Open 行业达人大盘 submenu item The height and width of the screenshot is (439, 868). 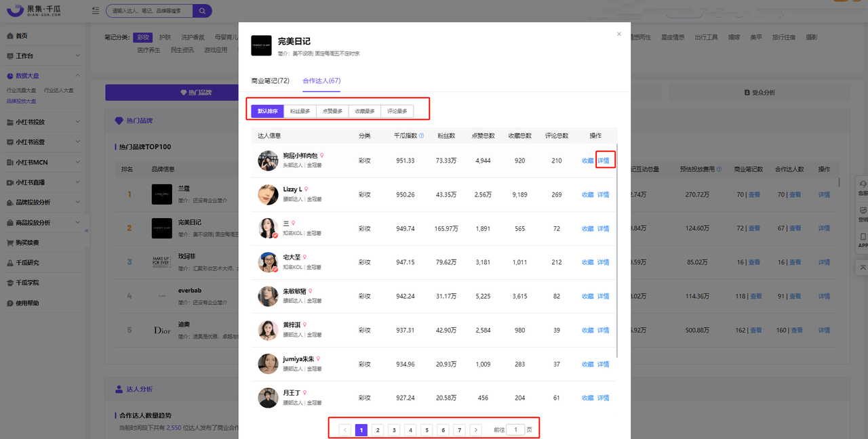(x=59, y=90)
